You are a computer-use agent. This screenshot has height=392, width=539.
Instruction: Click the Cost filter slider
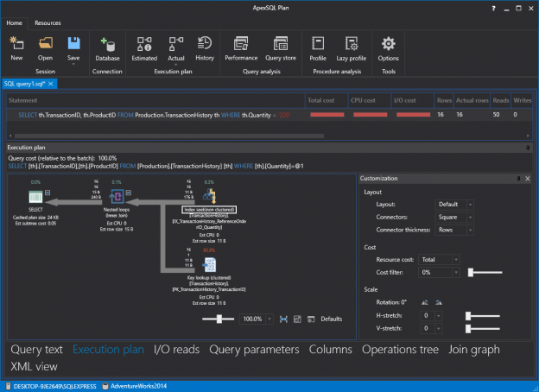point(485,273)
